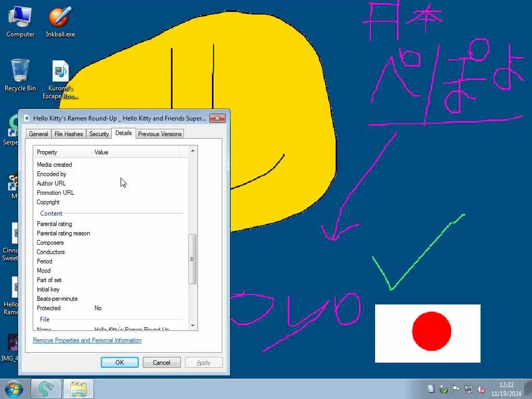Select the Mood property row

[x=111, y=271]
